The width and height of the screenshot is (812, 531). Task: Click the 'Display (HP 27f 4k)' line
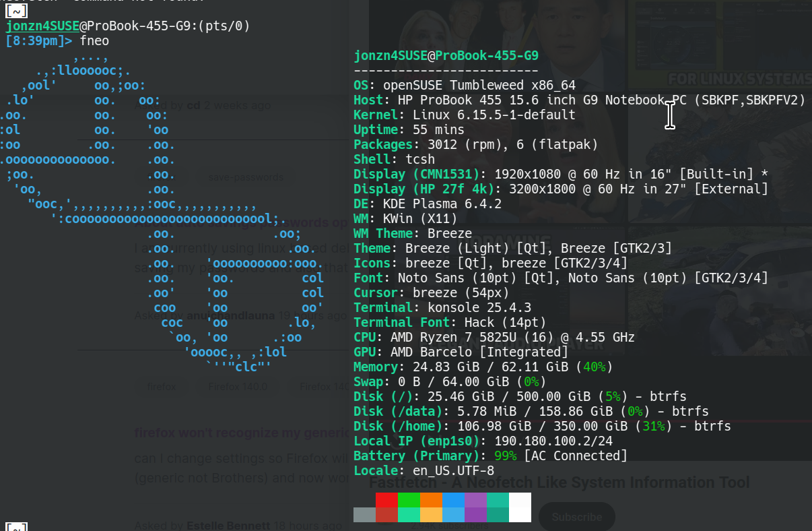(x=561, y=189)
